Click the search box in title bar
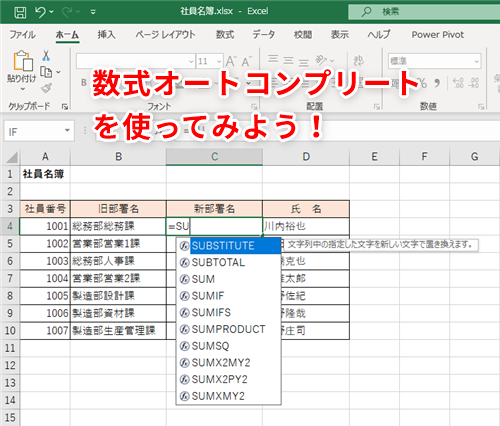Image resolution: width=500 pixels, height=426 pixels. tap(424, 12)
